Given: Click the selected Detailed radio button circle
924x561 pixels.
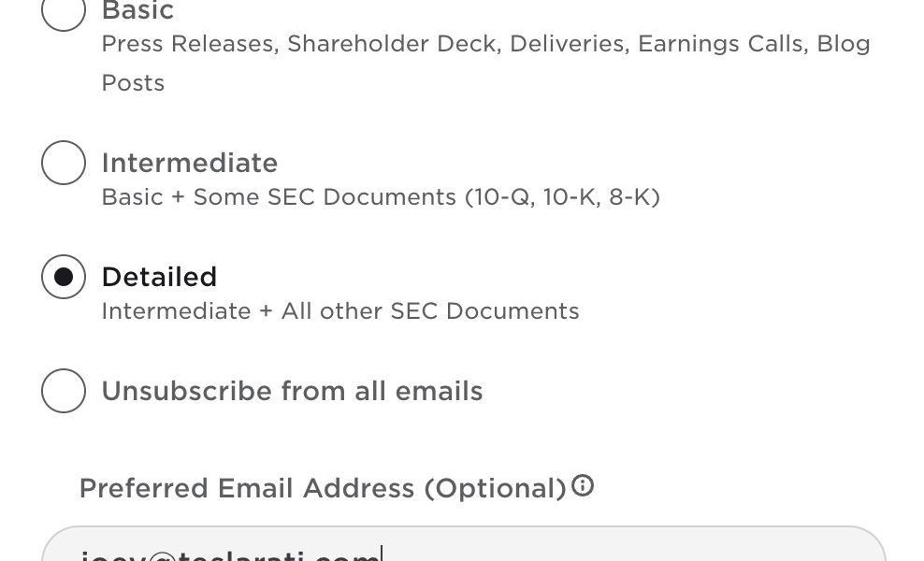Looking at the screenshot, I should tap(64, 277).
